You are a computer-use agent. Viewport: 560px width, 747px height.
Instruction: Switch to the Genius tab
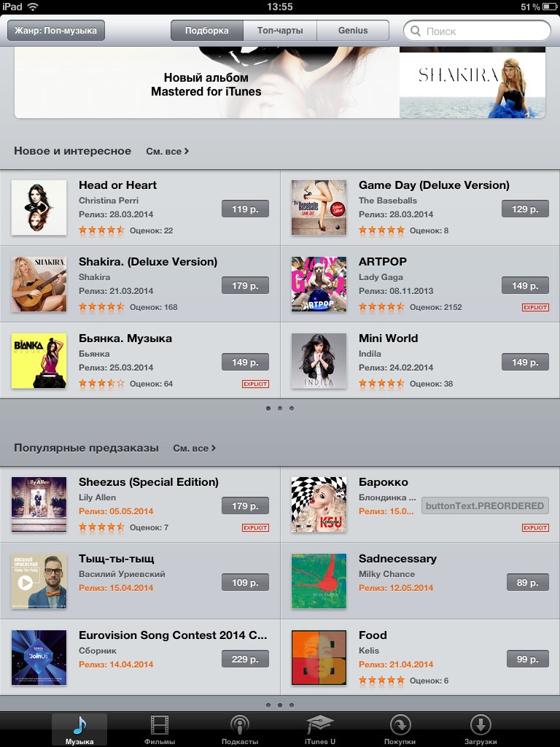[x=353, y=31]
